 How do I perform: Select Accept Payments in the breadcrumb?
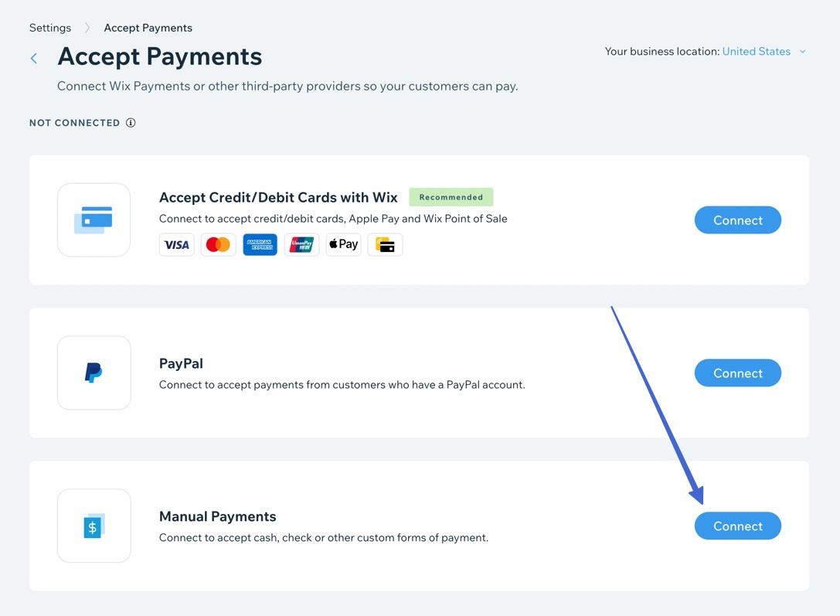pos(148,27)
